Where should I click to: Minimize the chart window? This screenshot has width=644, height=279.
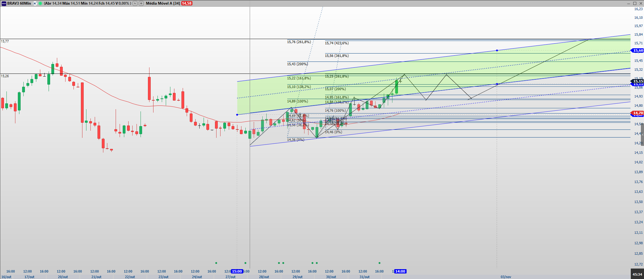629,3
